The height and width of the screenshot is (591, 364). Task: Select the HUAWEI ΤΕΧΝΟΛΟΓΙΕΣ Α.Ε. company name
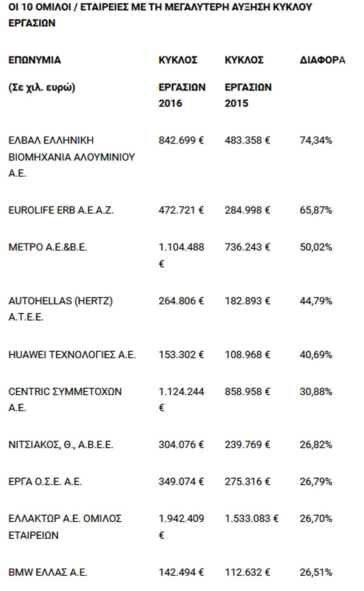72,355
